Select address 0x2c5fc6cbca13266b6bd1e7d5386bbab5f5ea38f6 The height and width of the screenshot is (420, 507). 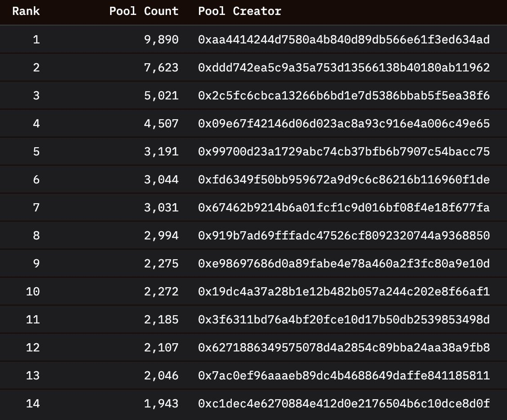click(344, 96)
